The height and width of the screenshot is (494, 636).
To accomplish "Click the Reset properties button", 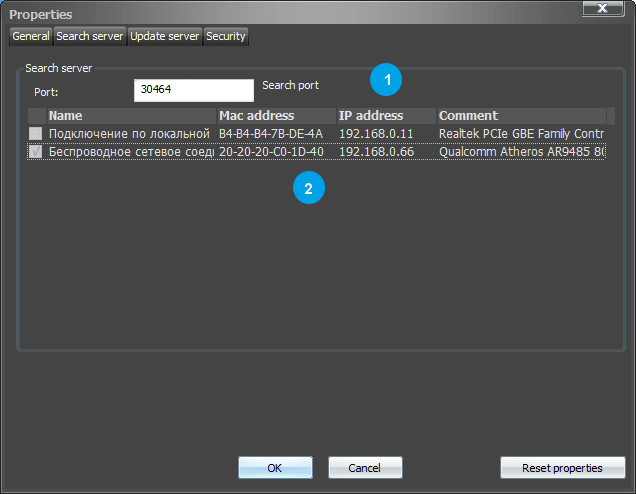I will [x=563, y=468].
